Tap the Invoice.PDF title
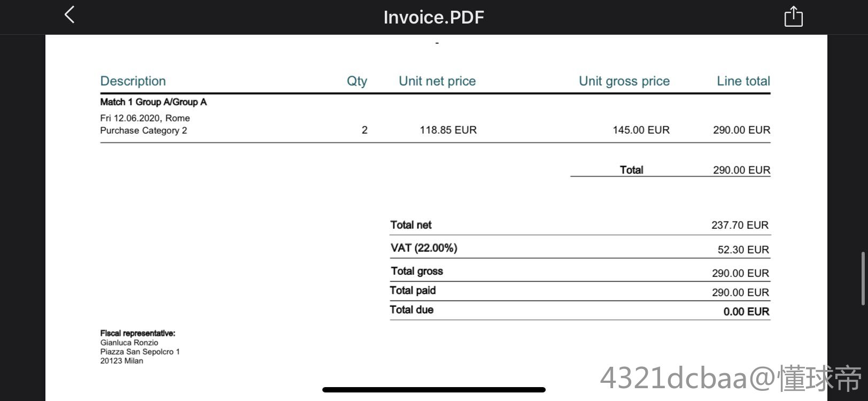 [x=433, y=17]
